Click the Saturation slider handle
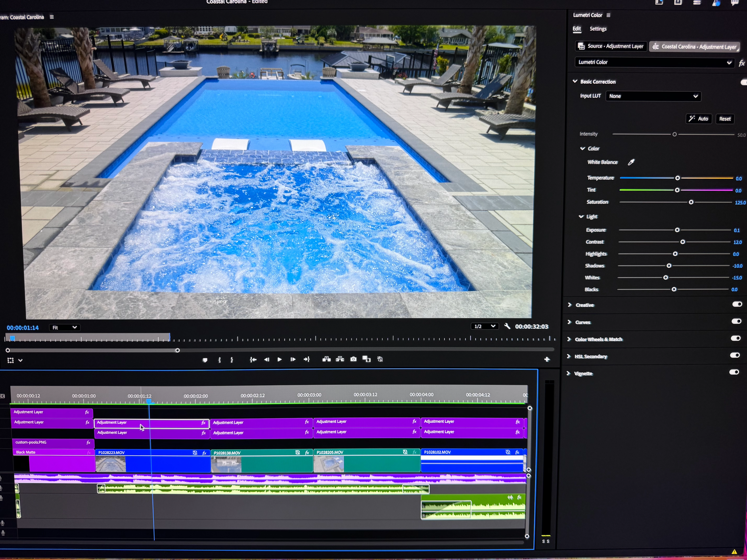The height and width of the screenshot is (560, 747). point(691,202)
